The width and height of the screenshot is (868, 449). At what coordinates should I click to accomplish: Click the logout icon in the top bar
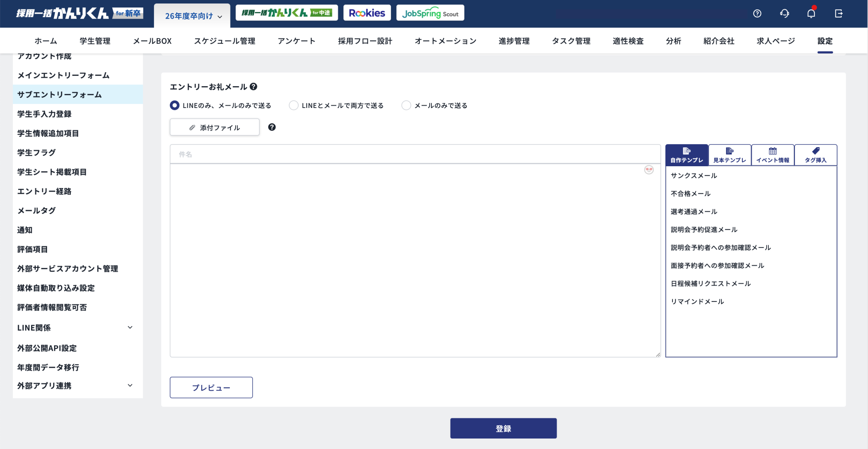point(838,13)
